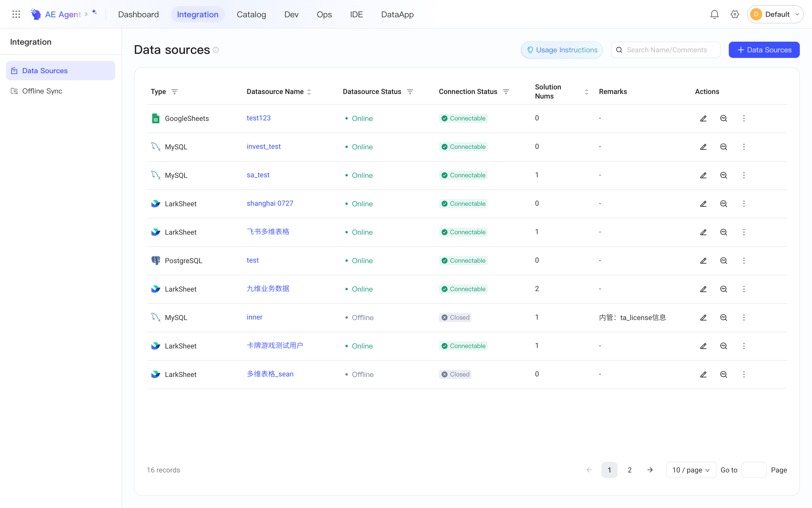Go to page 2
The height and width of the screenshot is (508, 812).
630,470
